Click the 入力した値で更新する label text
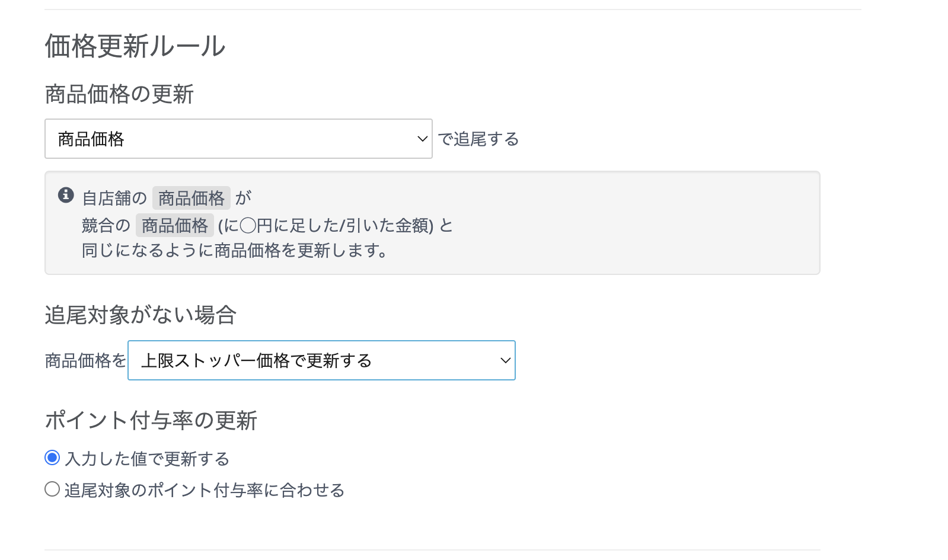Image resolution: width=948 pixels, height=560 pixels. click(147, 459)
